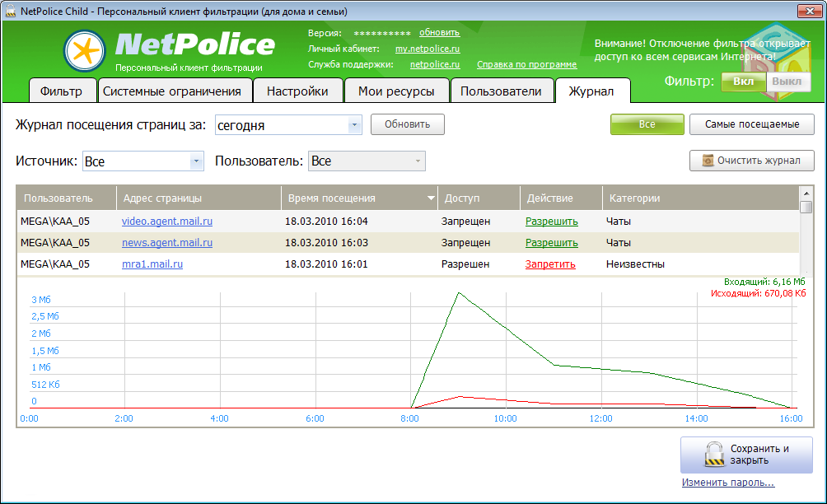Image resolution: width=827 pixels, height=504 pixels.
Task: Click Запретить for mra1.mail.ru
Action: coord(550,264)
